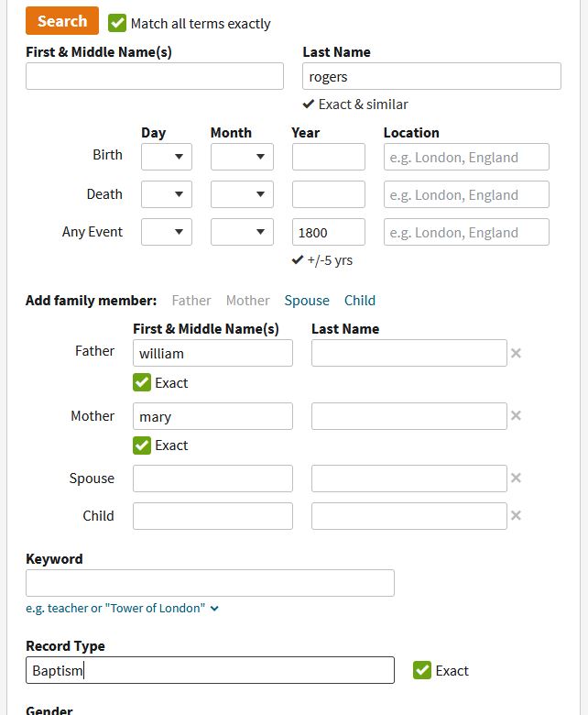Click the First & Middle Name(s) field
The image size is (588, 715).
155,76
